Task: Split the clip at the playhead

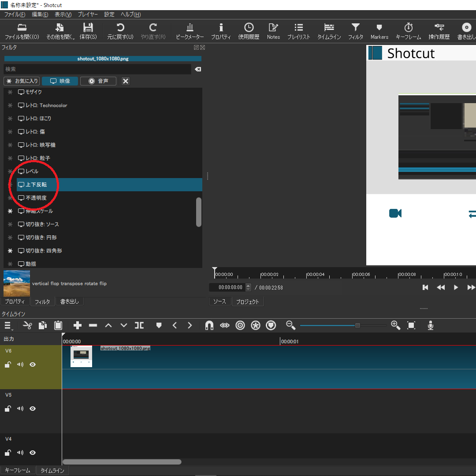Action: 139,325
